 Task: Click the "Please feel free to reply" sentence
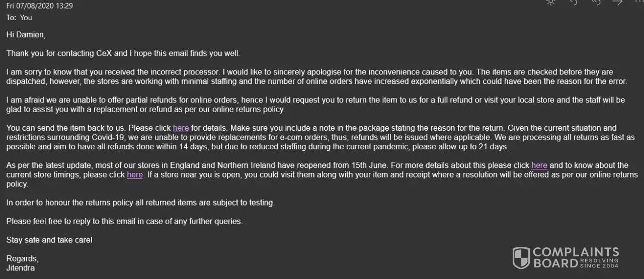124,222
